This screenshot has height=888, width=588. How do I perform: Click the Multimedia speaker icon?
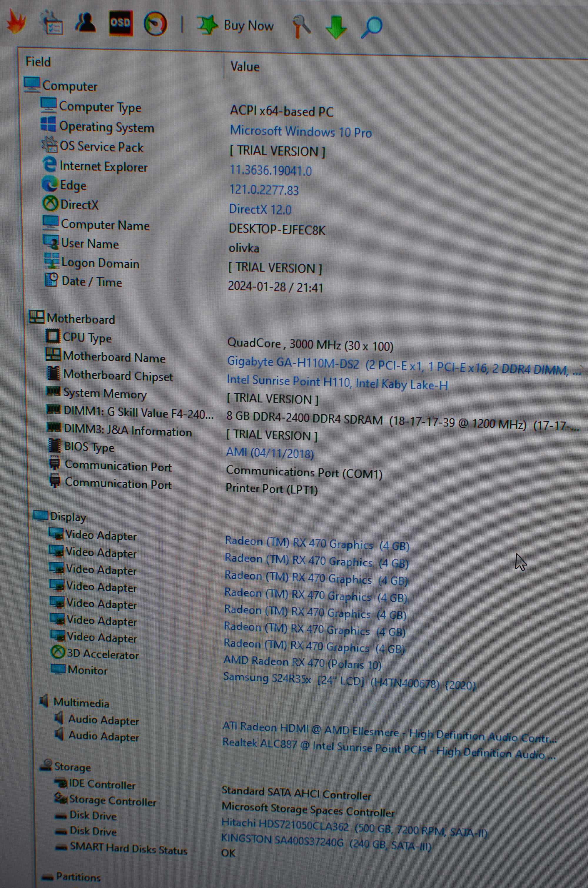pyautogui.click(x=44, y=701)
